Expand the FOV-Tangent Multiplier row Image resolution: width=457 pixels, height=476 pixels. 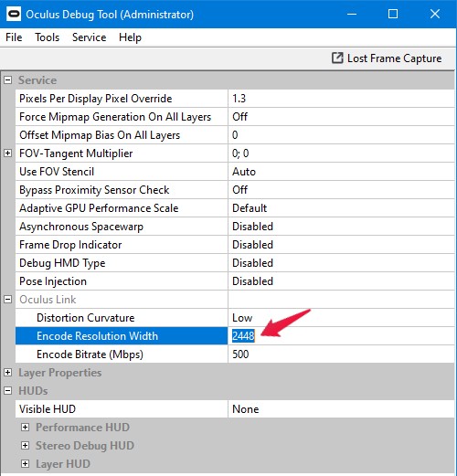(x=8, y=153)
